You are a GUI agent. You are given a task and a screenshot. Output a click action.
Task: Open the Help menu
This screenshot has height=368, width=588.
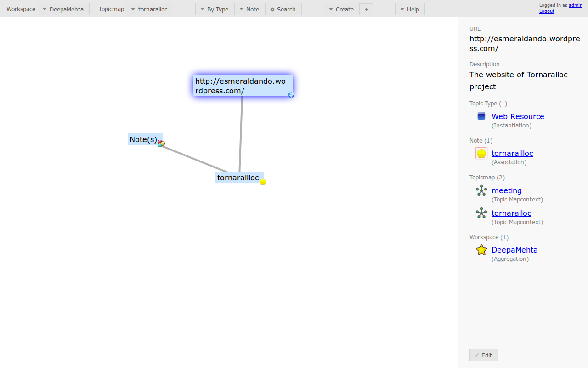pos(410,9)
